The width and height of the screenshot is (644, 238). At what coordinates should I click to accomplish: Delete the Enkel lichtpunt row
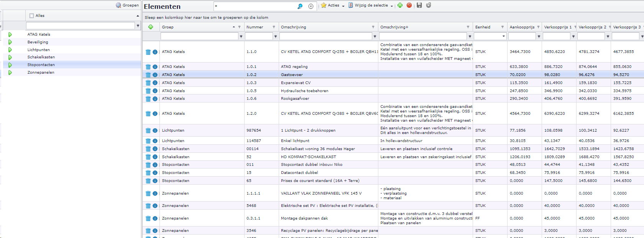click(x=148, y=141)
